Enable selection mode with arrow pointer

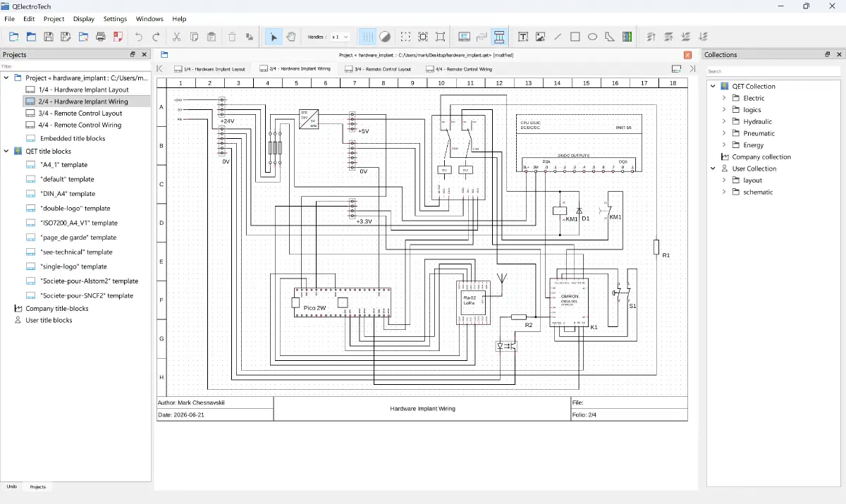pos(274,37)
